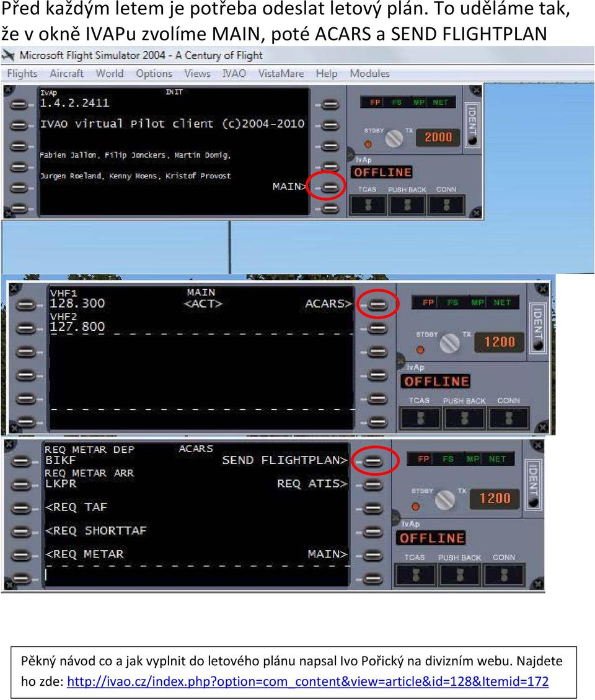Click the left line key beside <REQ TAF
595x700 pixels.
(x=21, y=508)
